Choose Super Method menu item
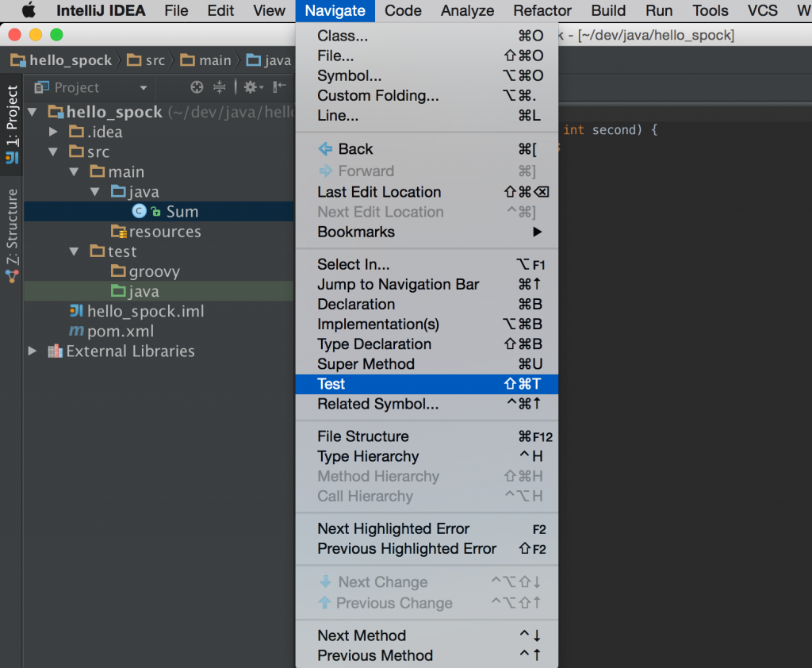Screen dimensions: 812x668 [x=427, y=364]
